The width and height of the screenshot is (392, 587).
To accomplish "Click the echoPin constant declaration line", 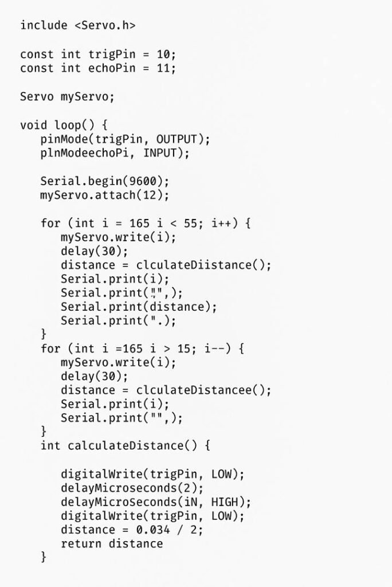I will pyautogui.click(x=98, y=69).
